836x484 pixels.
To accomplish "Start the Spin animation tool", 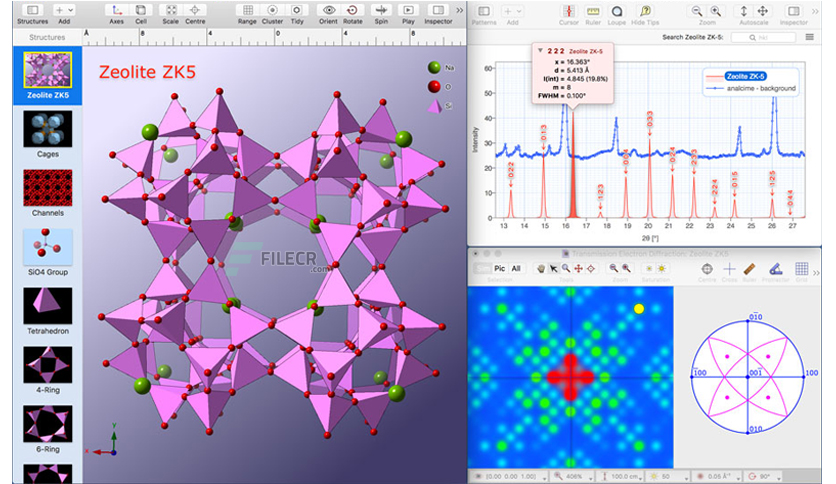I will [x=381, y=10].
